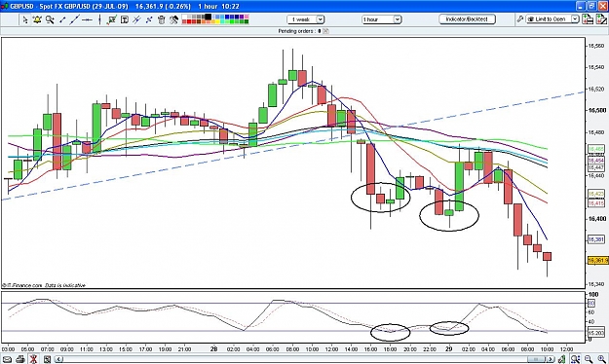Click the horizontal scrollbar thumb
Viewport: 609px width, 364px height.
pyautogui.click(x=536, y=359)
